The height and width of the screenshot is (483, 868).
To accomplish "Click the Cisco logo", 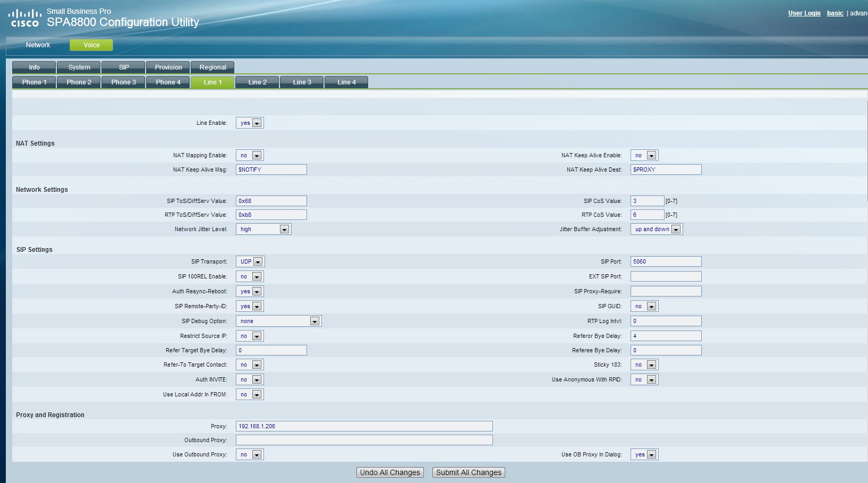I will coord(25,18).
